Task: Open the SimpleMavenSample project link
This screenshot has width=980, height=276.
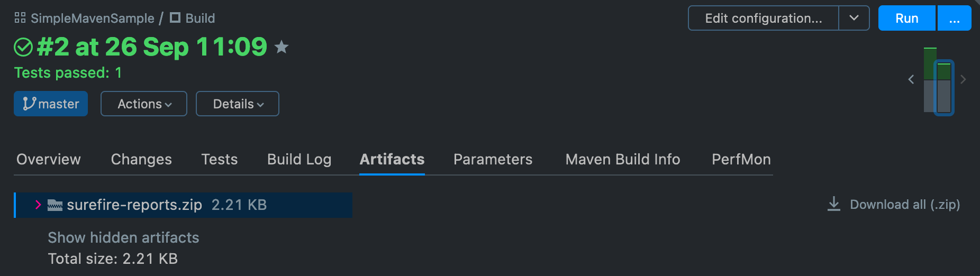Action: point(93,18)
